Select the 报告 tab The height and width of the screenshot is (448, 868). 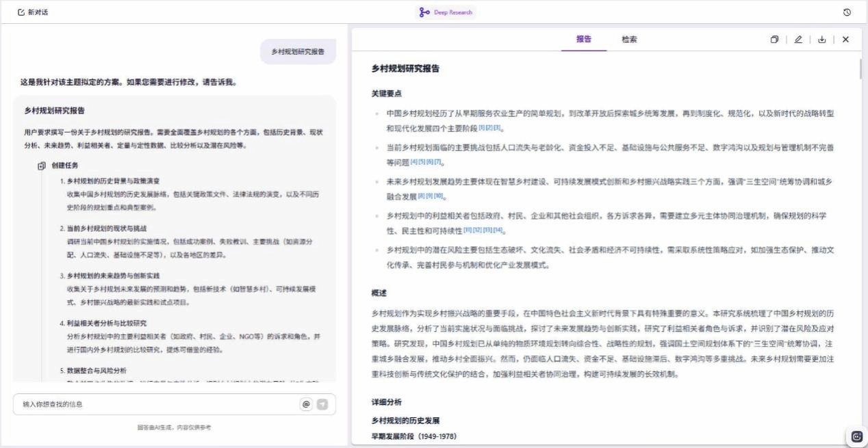coord(584,40)
